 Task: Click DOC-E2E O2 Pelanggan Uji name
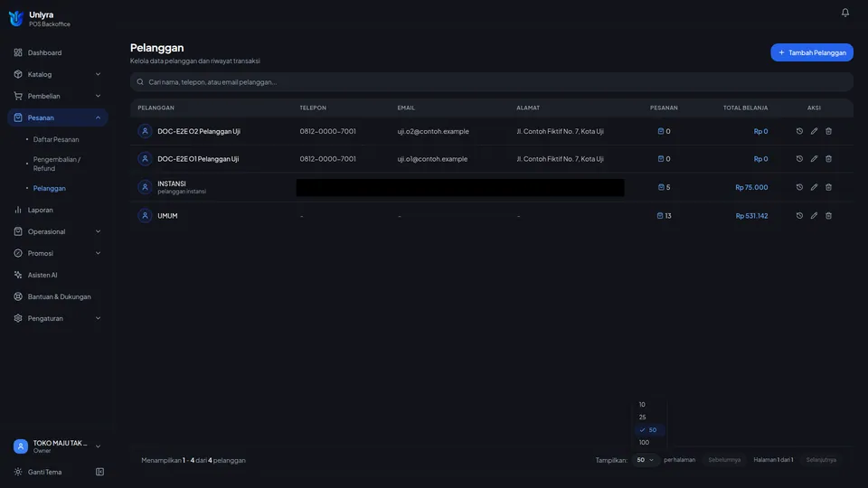(x=199, y=131)
